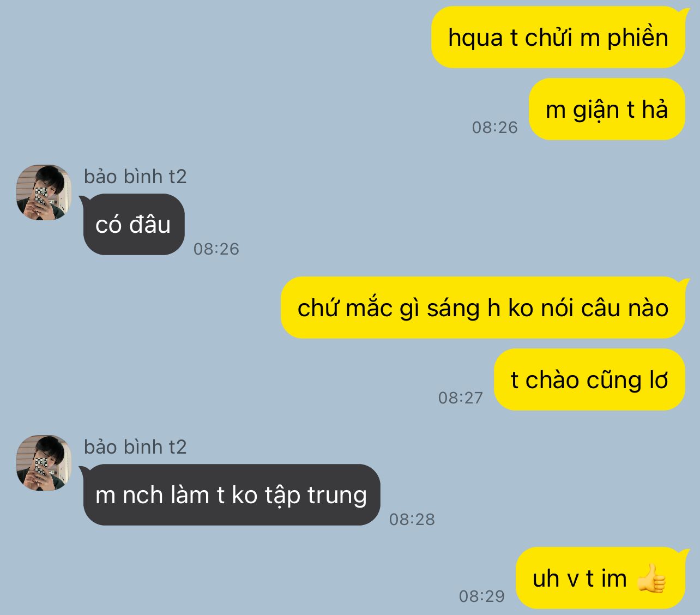Tap the 08:28 timestamp
Screen dimensions: 700x615
click(412, 520)
